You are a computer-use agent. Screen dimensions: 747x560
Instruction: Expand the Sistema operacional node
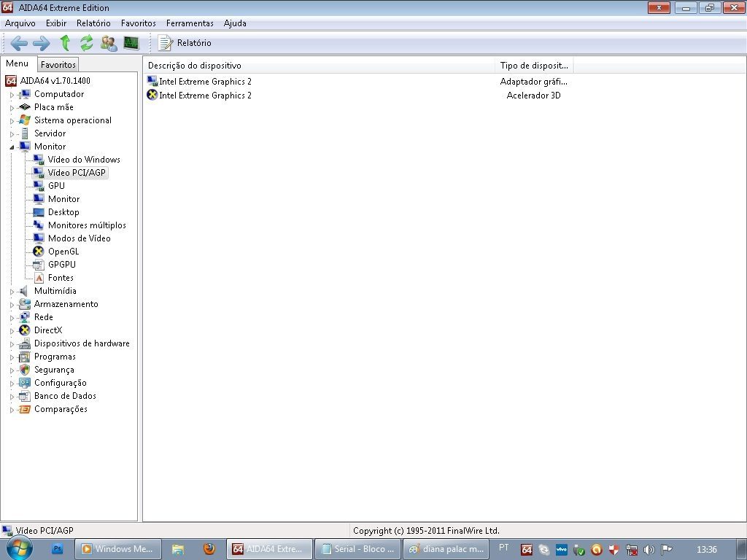pyautogui.click(x=12, y=121)
